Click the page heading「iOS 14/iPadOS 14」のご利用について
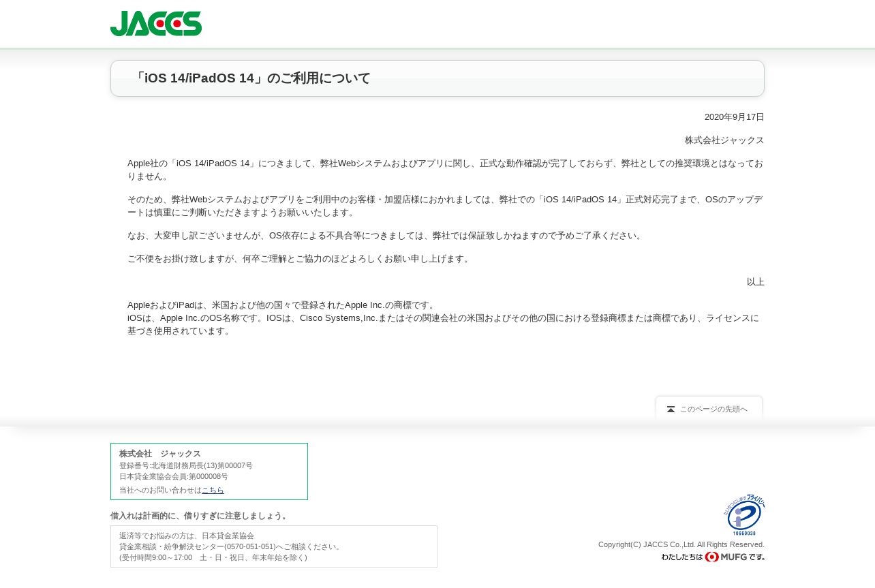Viewport: 875px width, 588px height. click(x=251, y=78)
